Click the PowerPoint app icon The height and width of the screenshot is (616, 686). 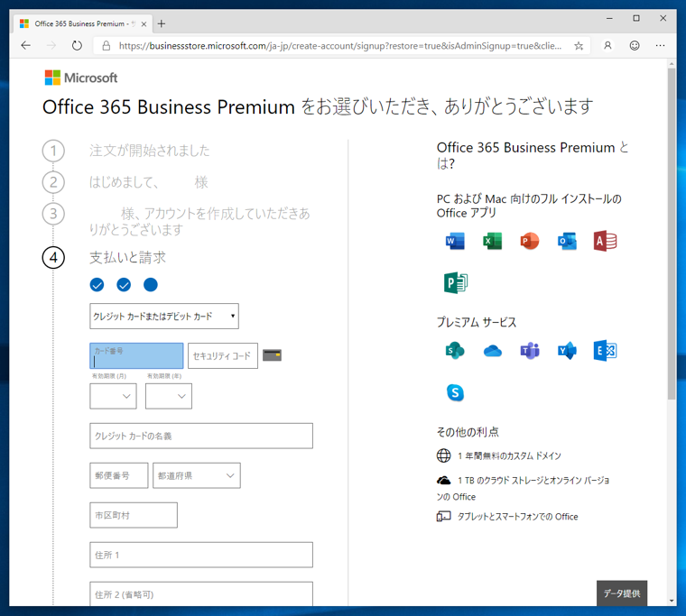(x=530, y=241)
